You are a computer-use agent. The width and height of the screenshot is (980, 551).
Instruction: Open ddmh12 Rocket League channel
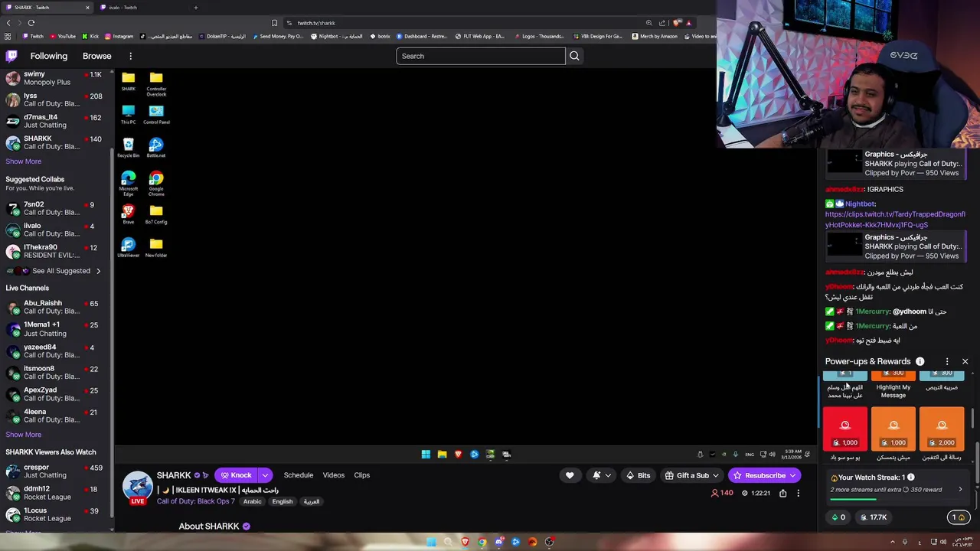(55, 493)
